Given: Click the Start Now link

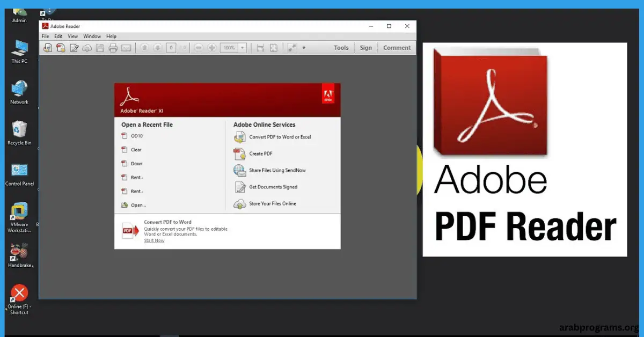Looking at the screenshot, I should [154, 240].
